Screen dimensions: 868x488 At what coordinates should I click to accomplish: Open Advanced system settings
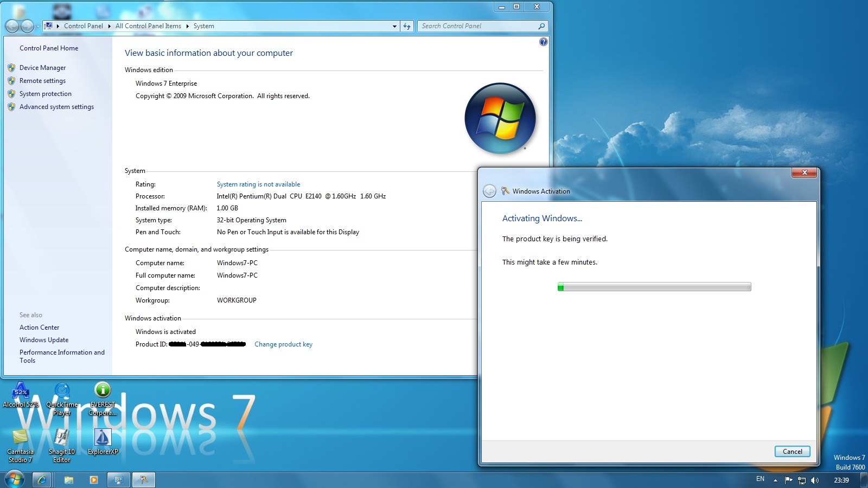click(x=56, y=107)
